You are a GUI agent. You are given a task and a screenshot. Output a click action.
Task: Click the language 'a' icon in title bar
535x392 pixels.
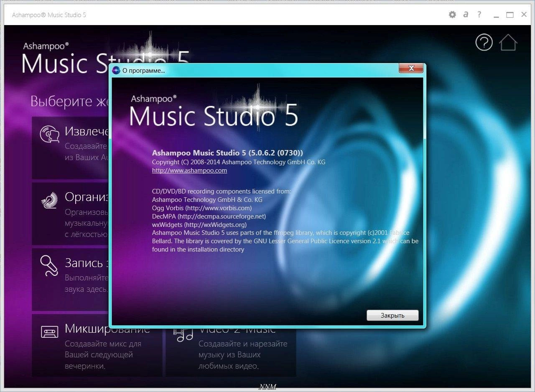(466, 15)
